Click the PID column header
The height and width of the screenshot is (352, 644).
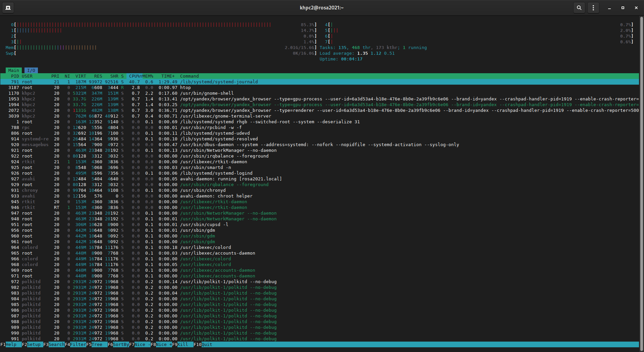coord(15,76)
